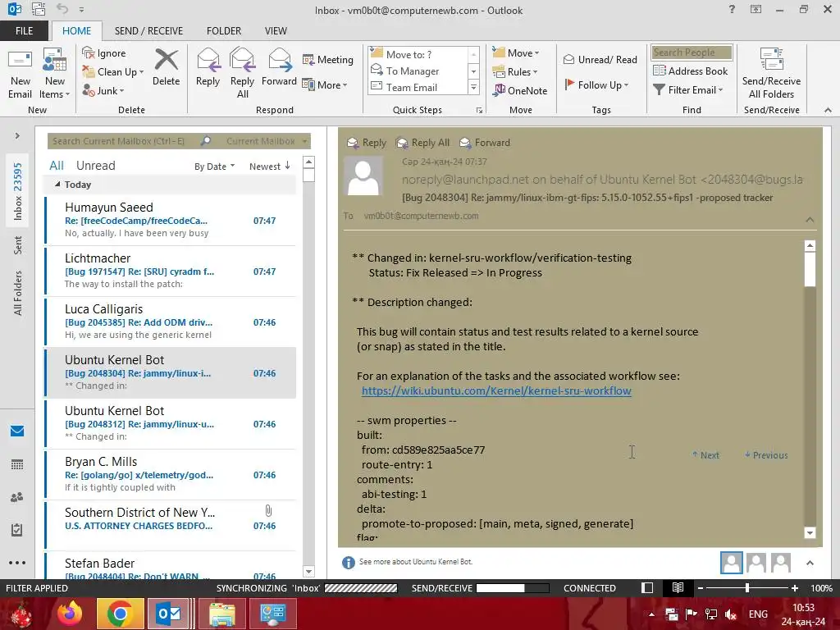The image size is (840, 630).
Task: Send message to OneNote
Action: coord(520,90)
